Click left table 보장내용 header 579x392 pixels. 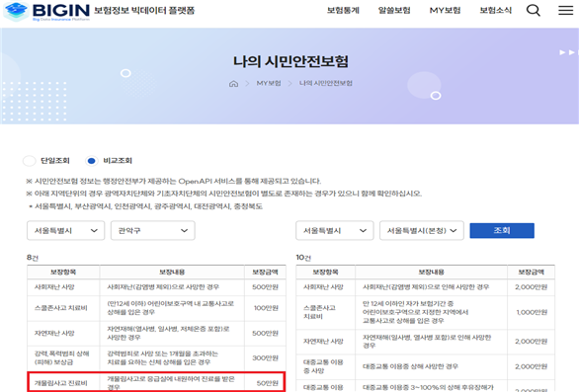[172, 273]
